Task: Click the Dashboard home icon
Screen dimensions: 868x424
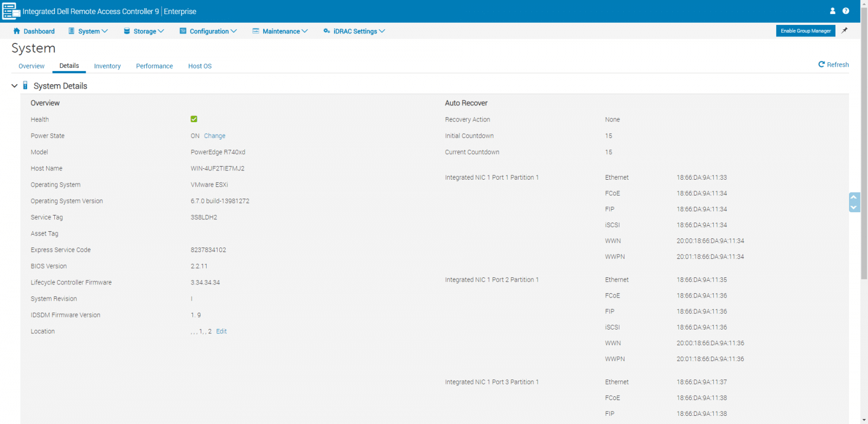Action: [17, 31]
